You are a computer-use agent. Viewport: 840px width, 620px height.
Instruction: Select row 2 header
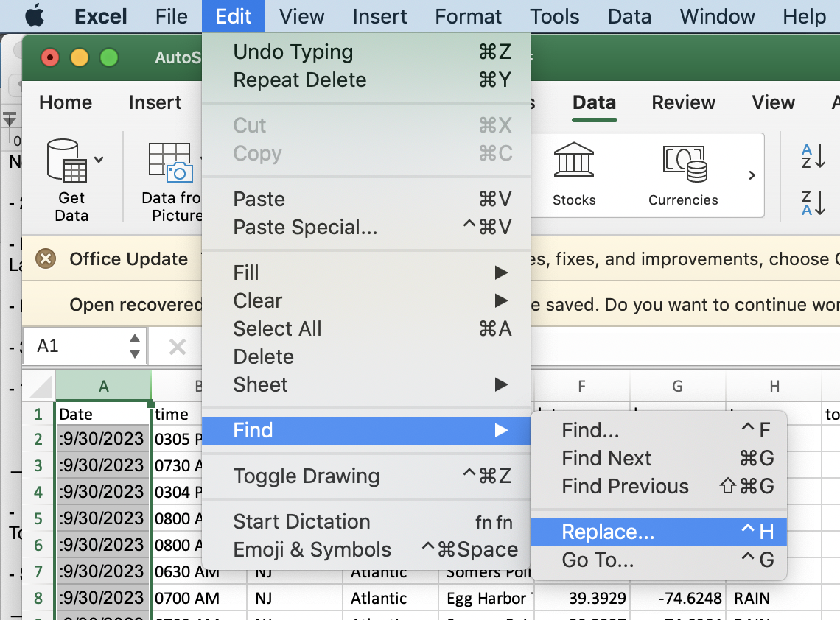[x=38, y=439]
